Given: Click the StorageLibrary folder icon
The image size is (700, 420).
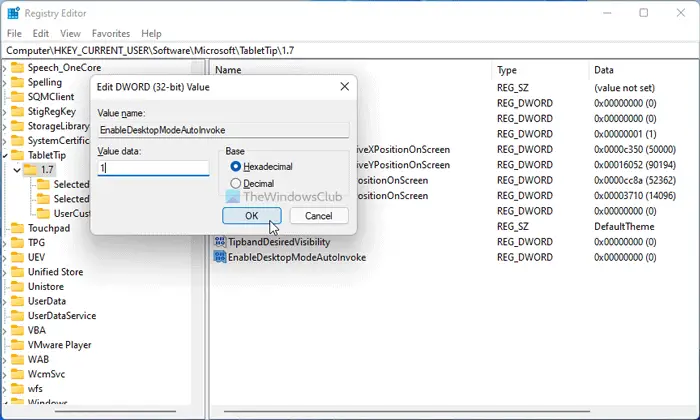Looking at the screenshot, I should pos(17,126).
